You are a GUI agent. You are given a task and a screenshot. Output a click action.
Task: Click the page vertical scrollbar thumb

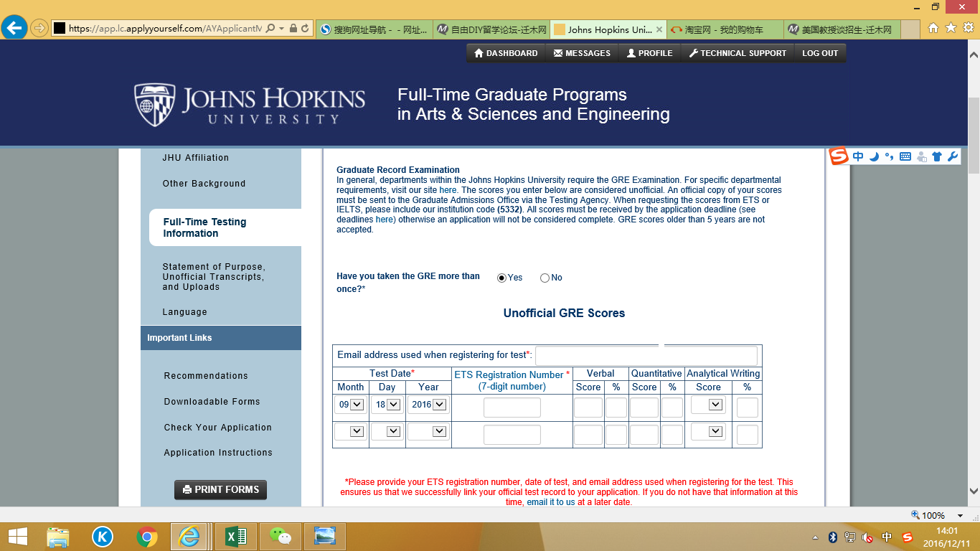[974, 136]
